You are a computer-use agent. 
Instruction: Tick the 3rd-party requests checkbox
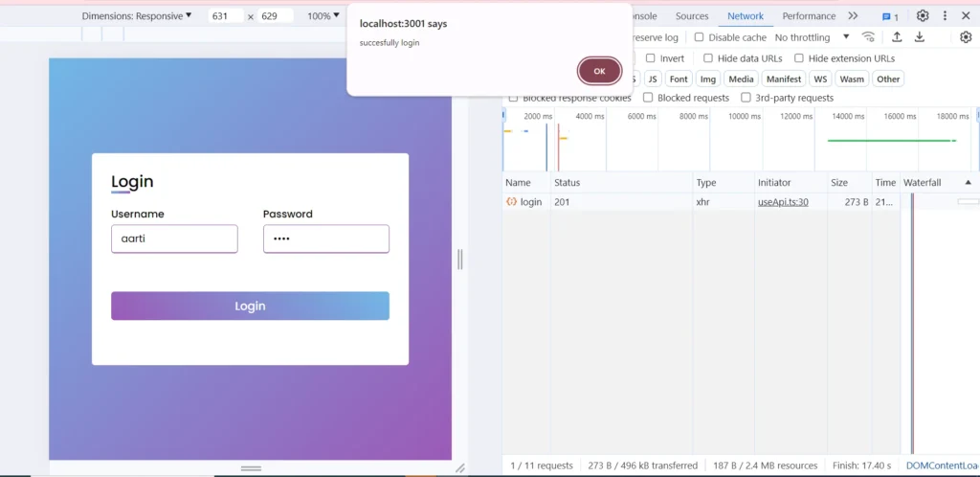746,98
